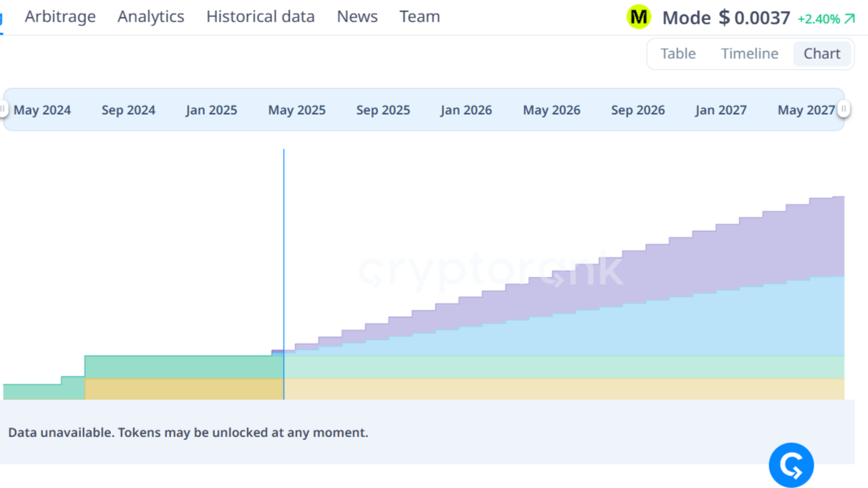Image resolution: width=868 pixels, height=488 pixels.
Task: Open the blue CryptoRank chat bubble
Action: [x=791, y=465]
